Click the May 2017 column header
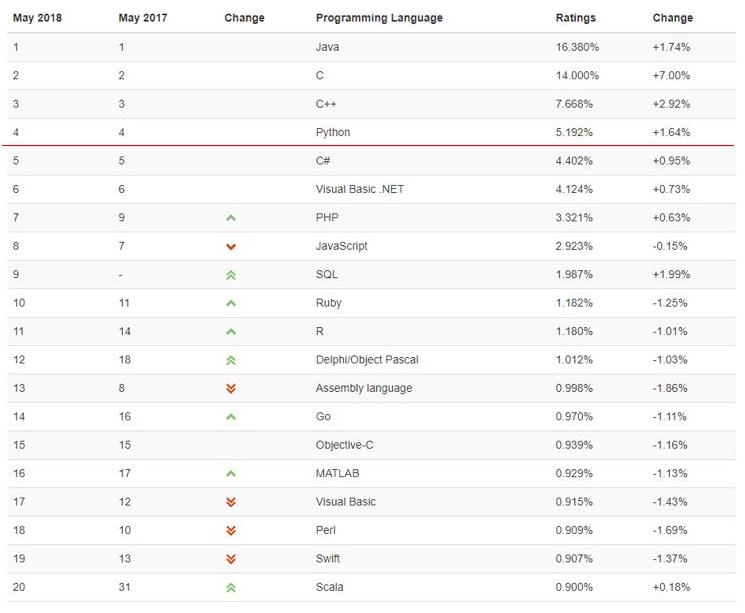 pyautogui.click(x=143, y=18)
